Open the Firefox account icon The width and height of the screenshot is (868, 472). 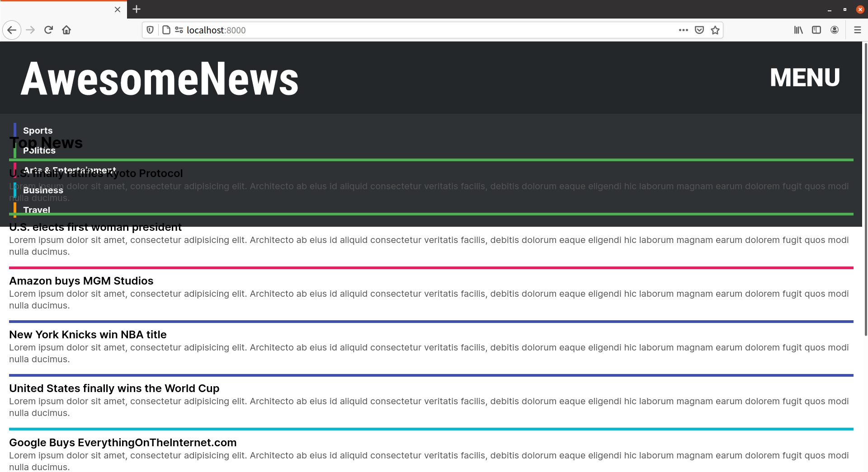(835, 30)
